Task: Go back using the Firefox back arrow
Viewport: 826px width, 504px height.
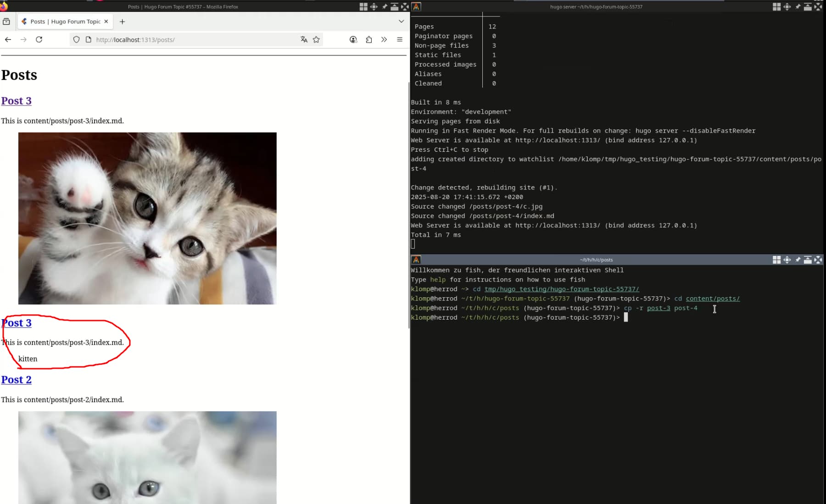Action: (x=8, y=40)
